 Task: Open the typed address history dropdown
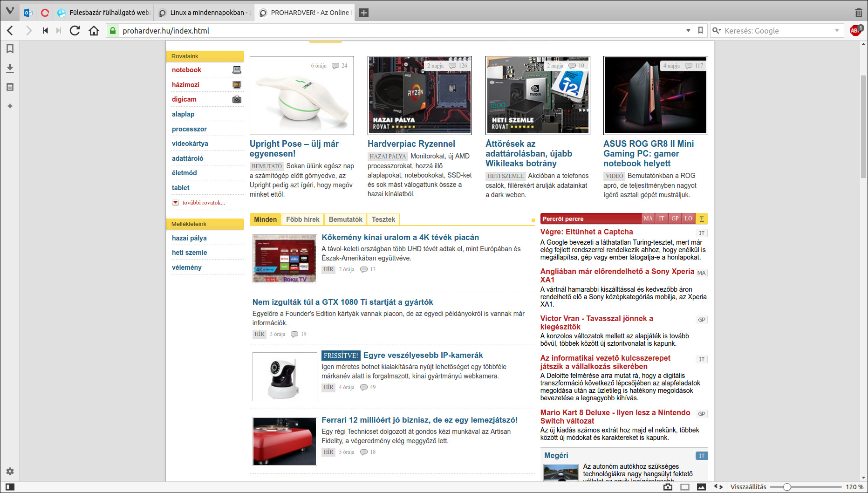pyautogui.click(x=688, y=31)
